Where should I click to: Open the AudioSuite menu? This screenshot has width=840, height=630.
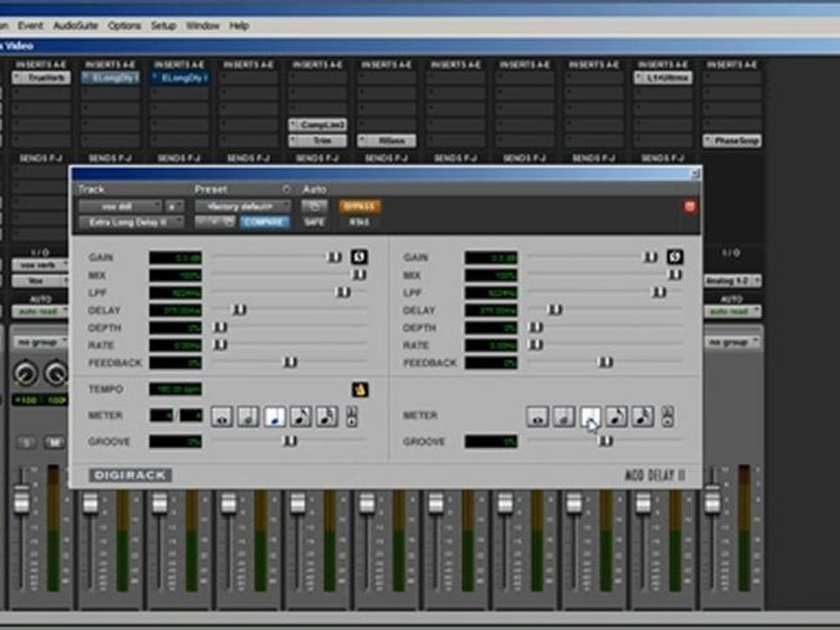(75, 25)
